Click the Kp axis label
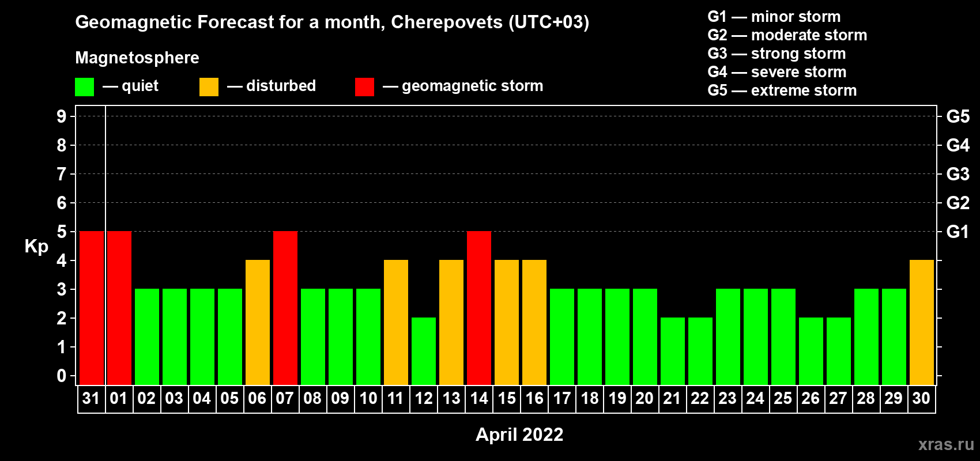 36,247
